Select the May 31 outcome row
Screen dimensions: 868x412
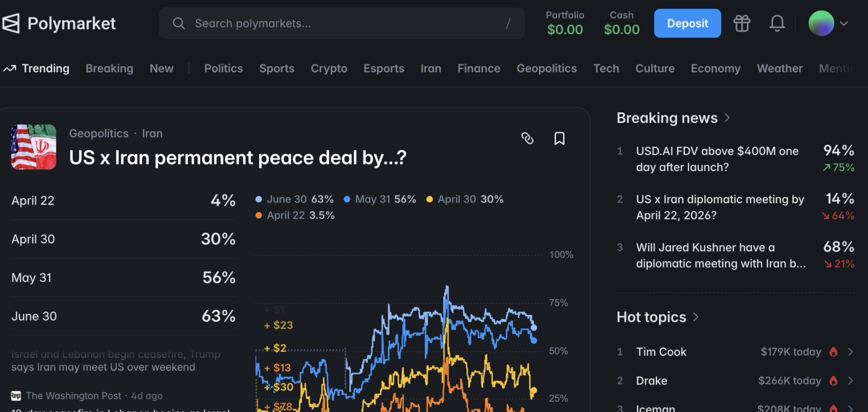123,277
